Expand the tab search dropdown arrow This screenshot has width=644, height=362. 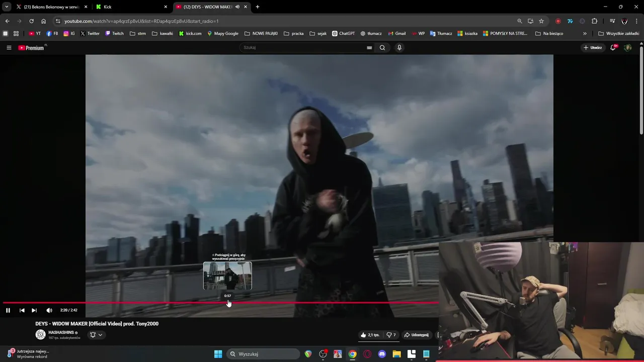click(x=7, y=7)
